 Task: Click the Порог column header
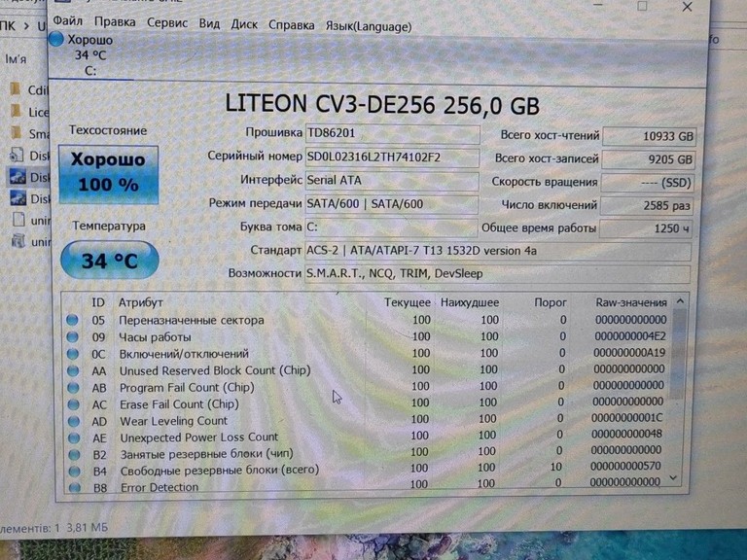(x=551, y=302)
